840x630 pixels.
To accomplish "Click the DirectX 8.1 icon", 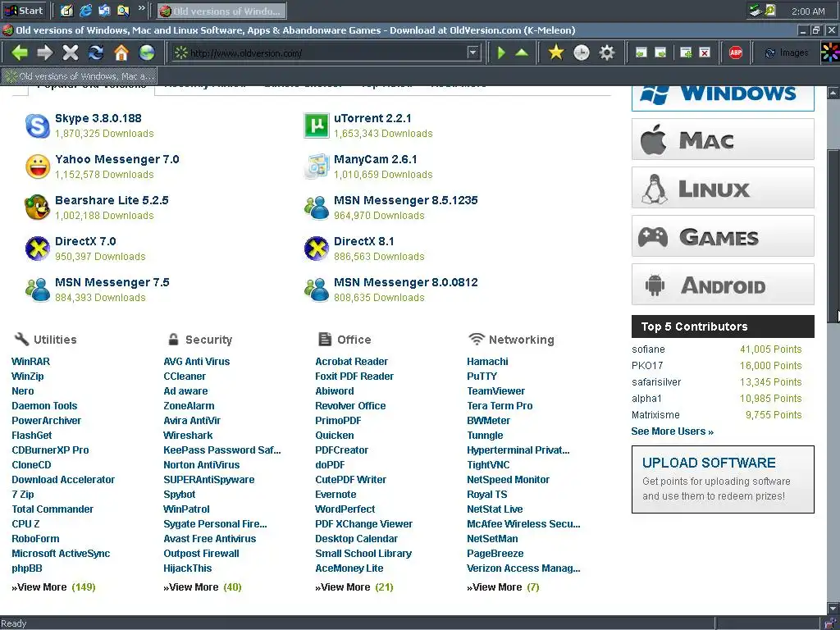I will coord(316,249).
